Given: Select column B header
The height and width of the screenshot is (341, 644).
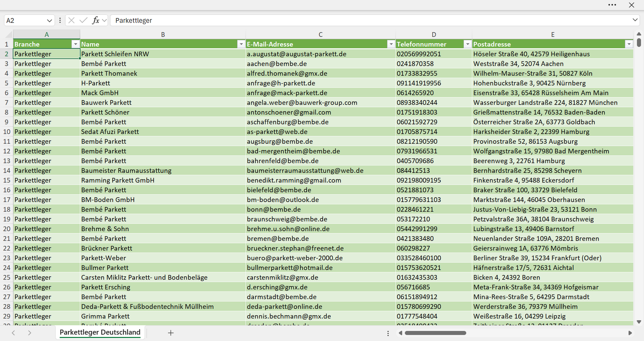Looking at the screenshot, I should pos(163,34).
